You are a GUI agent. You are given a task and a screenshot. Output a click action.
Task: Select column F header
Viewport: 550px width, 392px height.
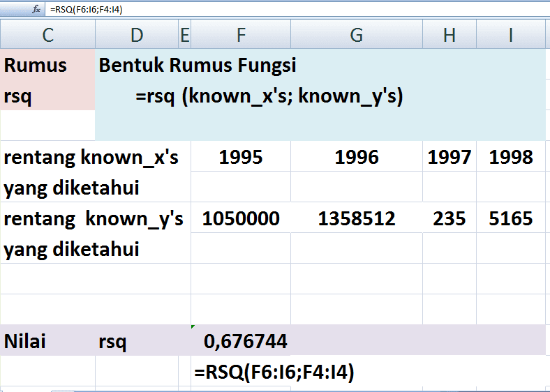coord(241,35)
